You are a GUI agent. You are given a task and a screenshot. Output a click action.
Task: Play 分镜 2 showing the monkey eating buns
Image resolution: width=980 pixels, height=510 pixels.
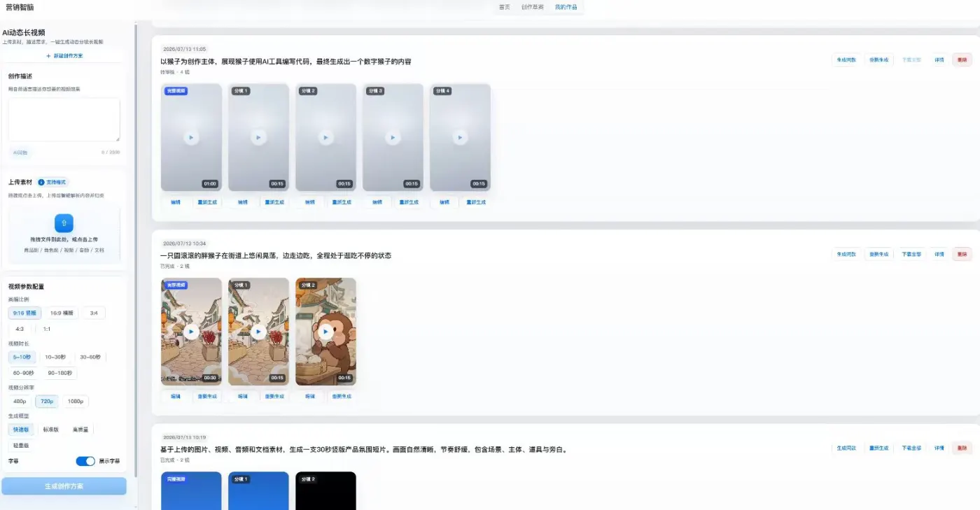point(325,332)
